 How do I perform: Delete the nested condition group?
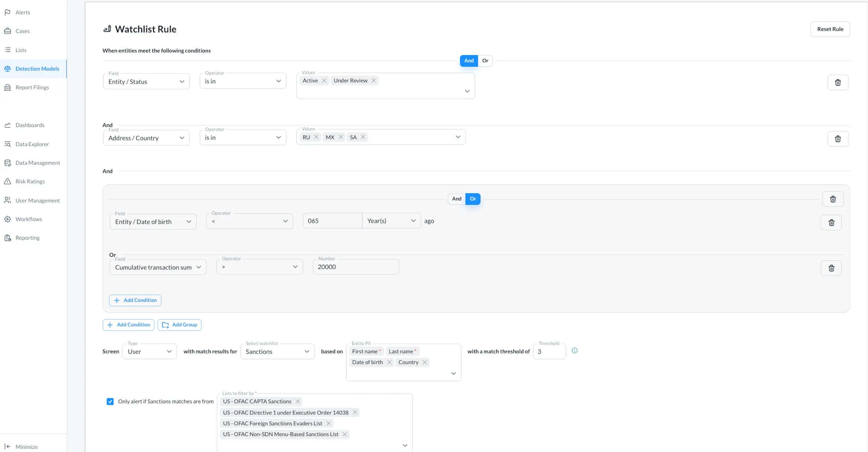click(x=833, y=199)
